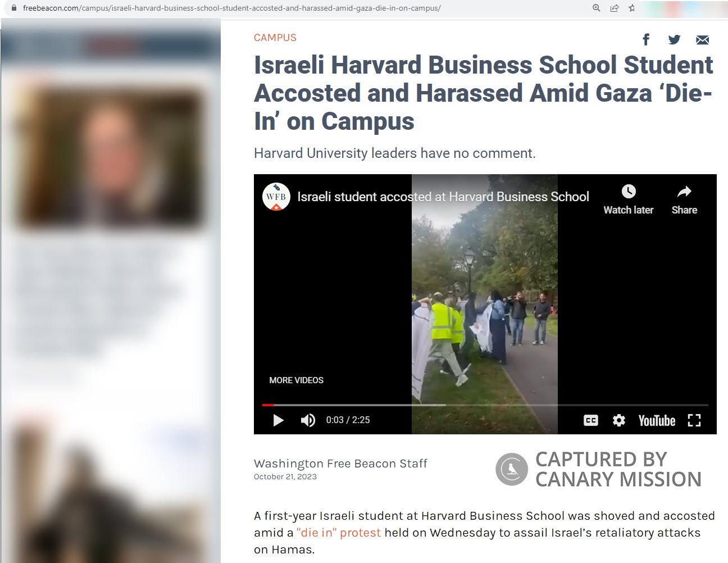Click the freebeacon.com address bar URL
Viewport: 728px width, 563px height.
coord(231,8)
